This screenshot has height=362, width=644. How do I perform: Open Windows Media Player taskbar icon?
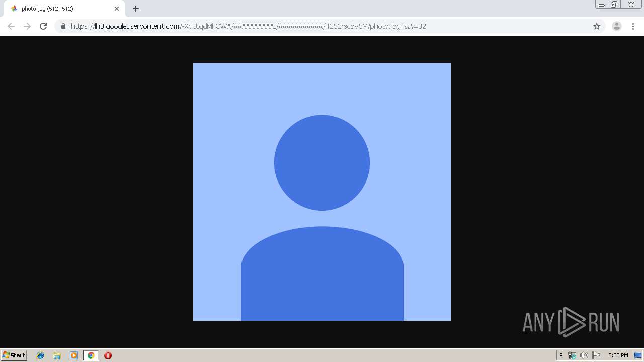(x=74, y=355)
